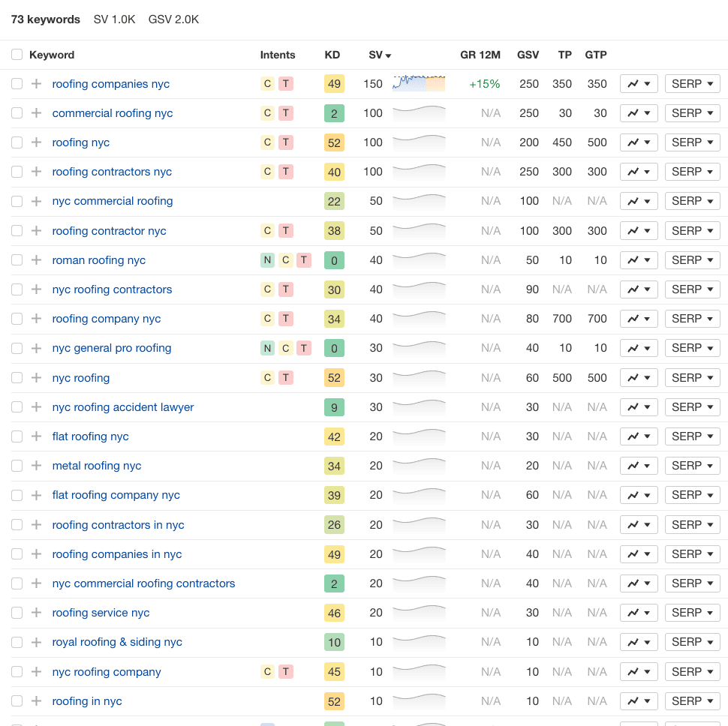The image size is (728, 726).
Task: Open SERP dropdown for roofing companies nyc
Action: (692, 84)
